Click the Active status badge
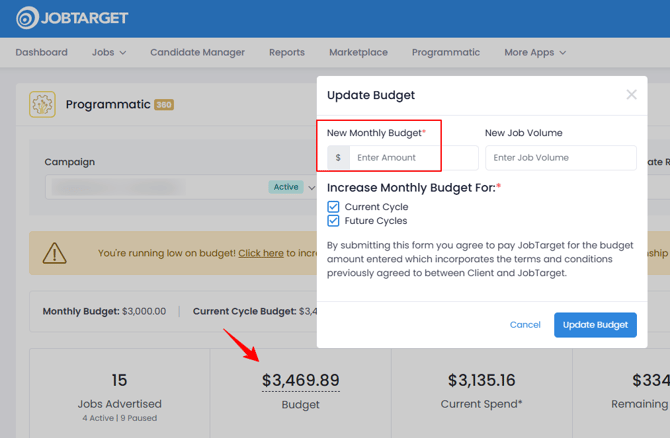 point(286,187)
